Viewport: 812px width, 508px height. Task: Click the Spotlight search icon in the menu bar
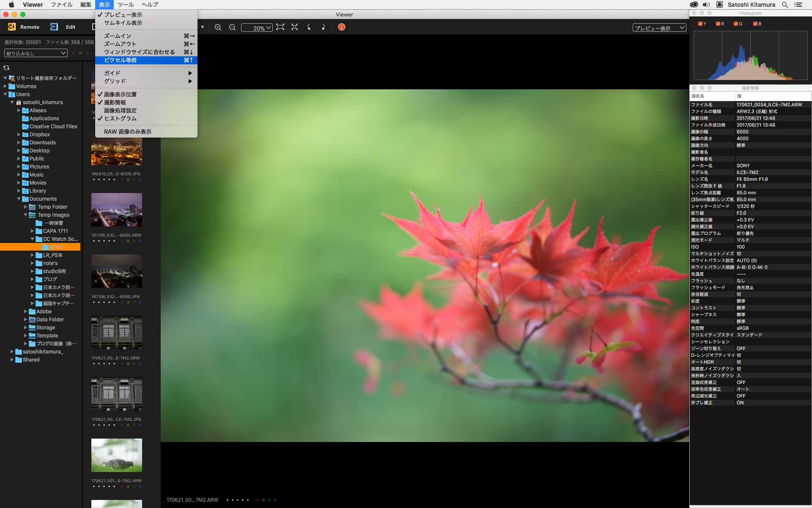click(x=785, y=5)
